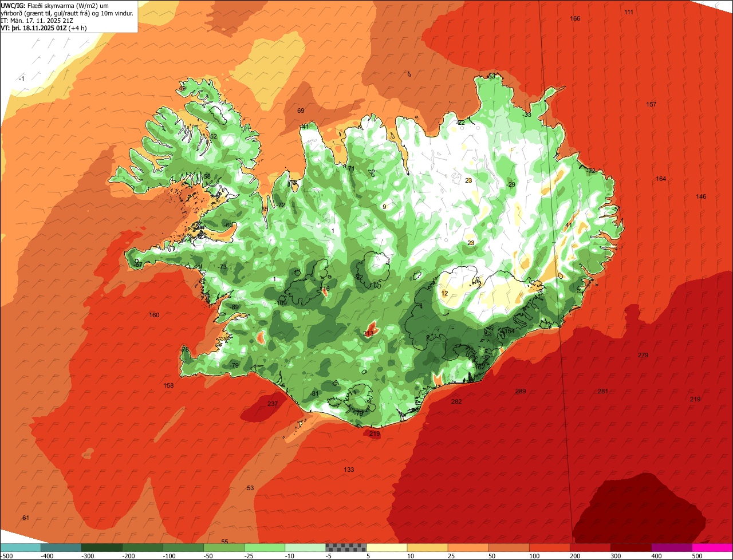Click the ocean value 289
Image resolution: width=733 pixels, height=560 pixels.
tap(521, 391)
